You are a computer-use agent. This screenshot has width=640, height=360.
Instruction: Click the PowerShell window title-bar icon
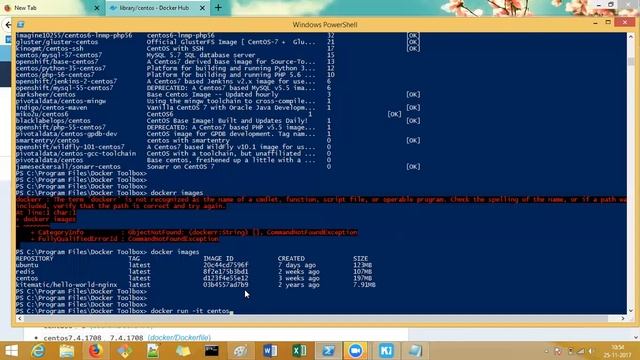21,24
